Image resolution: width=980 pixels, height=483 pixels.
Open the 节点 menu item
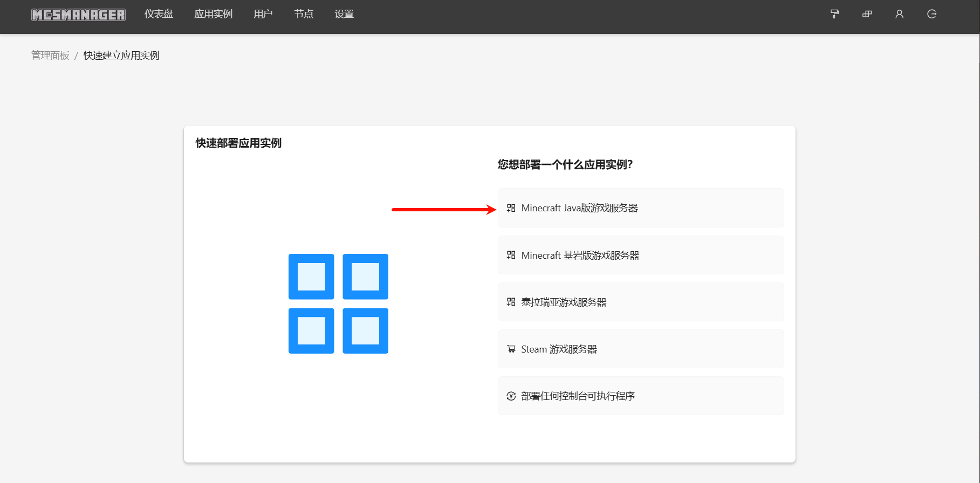click(x=304, y=14)
